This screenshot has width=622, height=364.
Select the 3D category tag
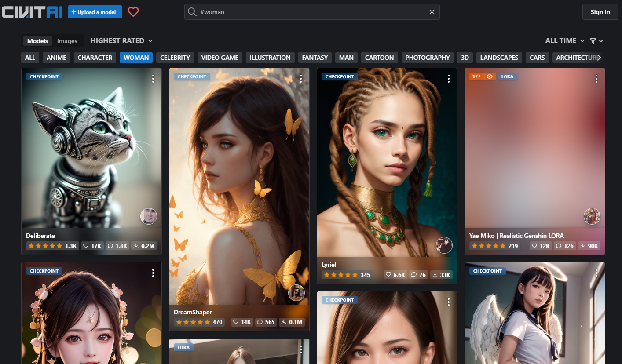(465, 58)
